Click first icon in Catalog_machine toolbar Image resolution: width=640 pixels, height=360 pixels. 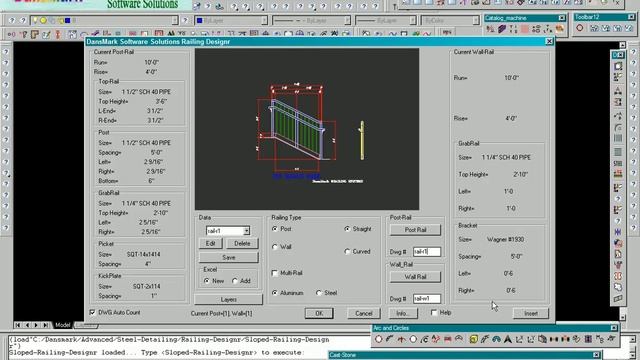[490, 29]
